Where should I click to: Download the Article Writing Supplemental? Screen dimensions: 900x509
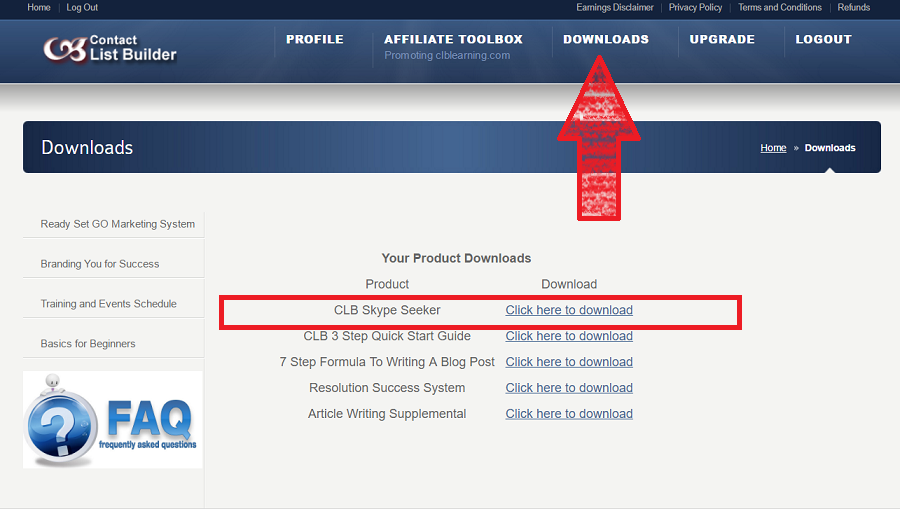coord(568,414)
